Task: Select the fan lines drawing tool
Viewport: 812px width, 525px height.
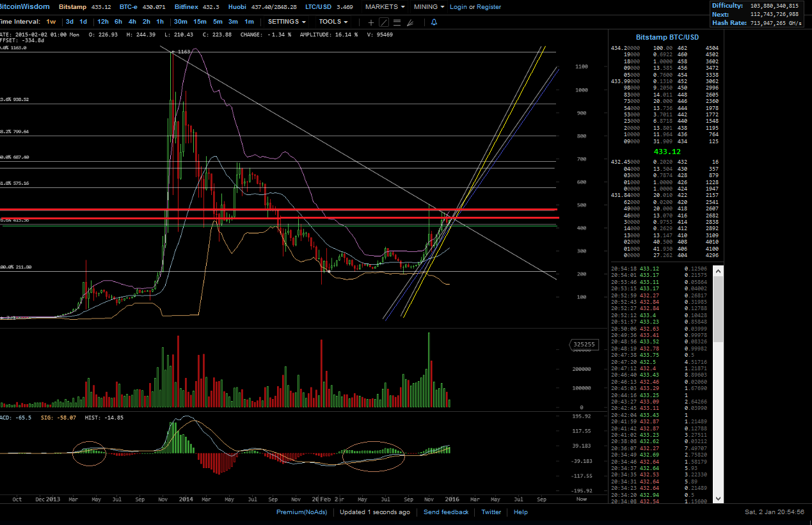Action: [x=410, y=22]
